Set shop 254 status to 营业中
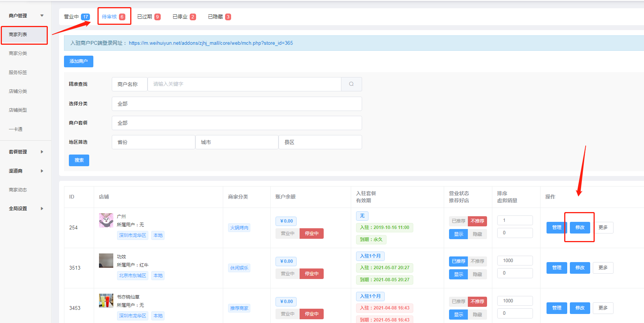Viewport: 644px width, 323px height. [288, 234]
